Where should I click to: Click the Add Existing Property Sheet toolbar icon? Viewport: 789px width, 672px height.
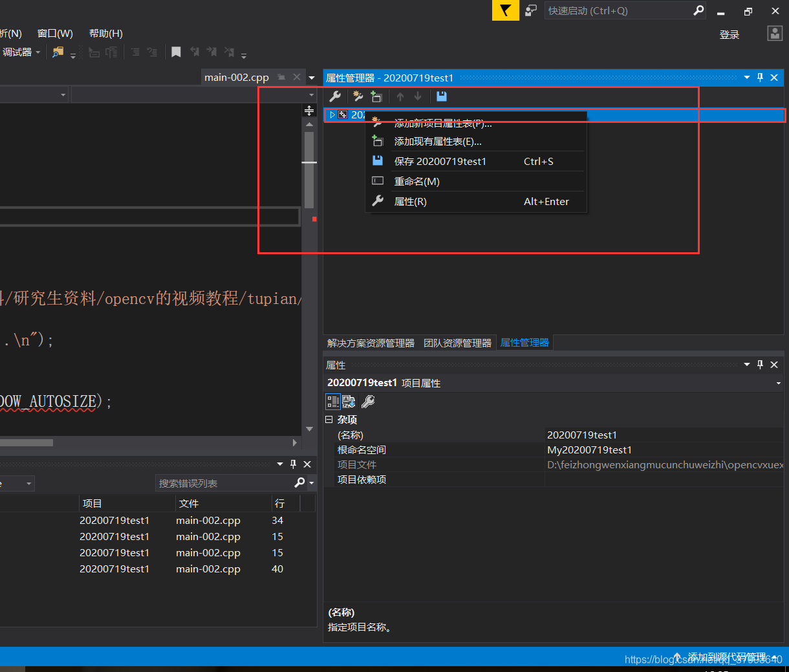pos(376,96)
